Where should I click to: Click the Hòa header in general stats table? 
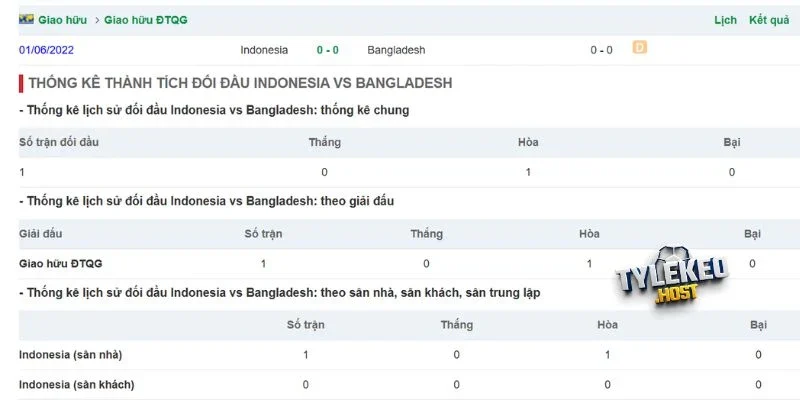[x=528, y=142]
